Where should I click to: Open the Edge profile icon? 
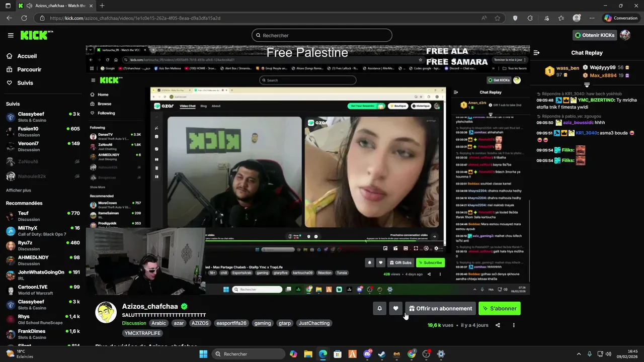coord(577,18)
